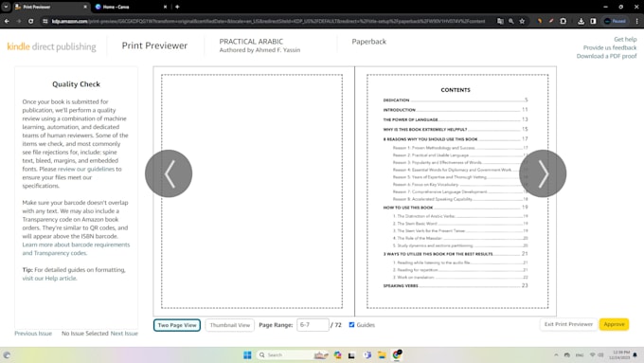Open the notification bell in the taskbar

[635, 354]
